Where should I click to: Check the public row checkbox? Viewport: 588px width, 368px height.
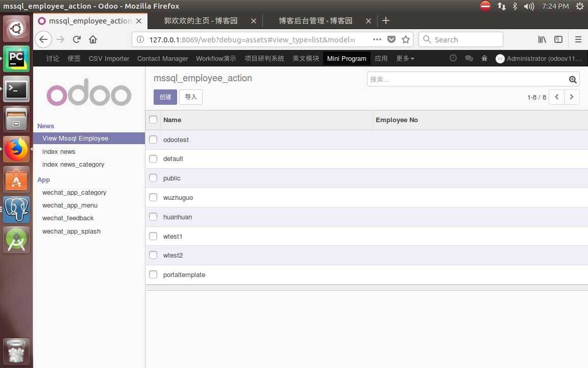click(x=153, y=178)
